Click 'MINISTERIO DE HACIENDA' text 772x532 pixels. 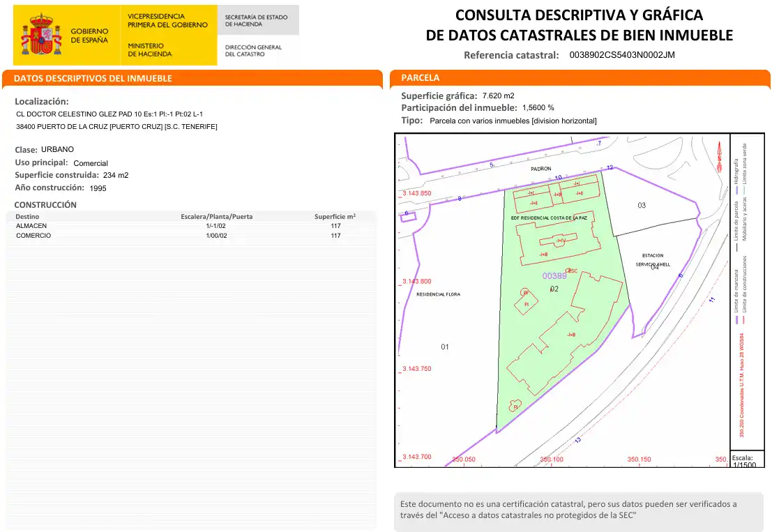tap(150, 50)
